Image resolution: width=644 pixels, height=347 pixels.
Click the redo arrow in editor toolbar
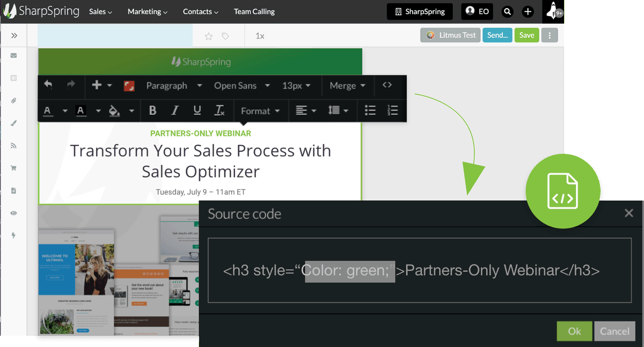point(71,85)
